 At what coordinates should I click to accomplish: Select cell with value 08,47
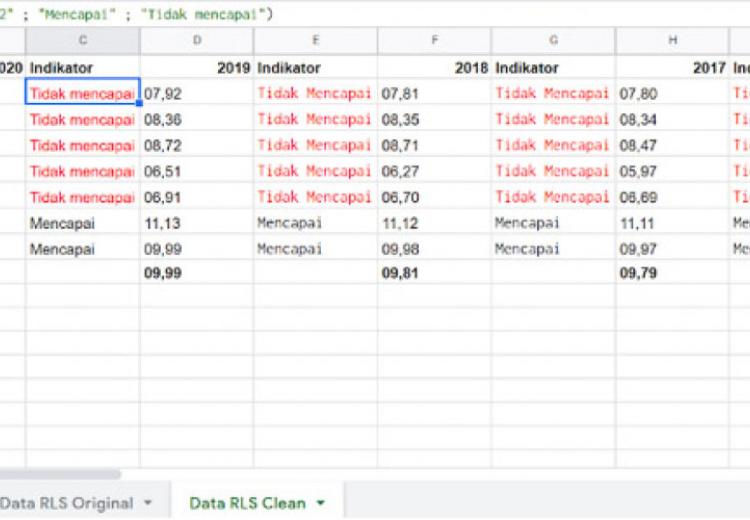click(x=673, y=145)
